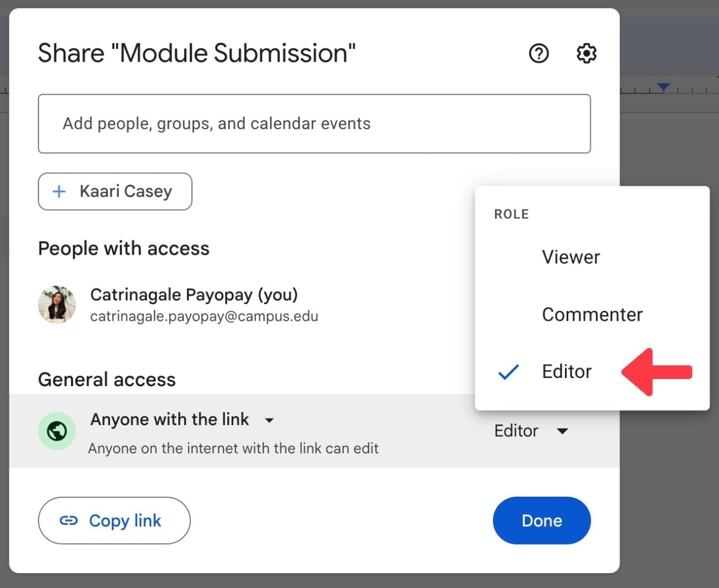The height and width of the screenshot is (588, 719).
Task: Click the blue checkmark next to Editor
Action: point(508,372)
